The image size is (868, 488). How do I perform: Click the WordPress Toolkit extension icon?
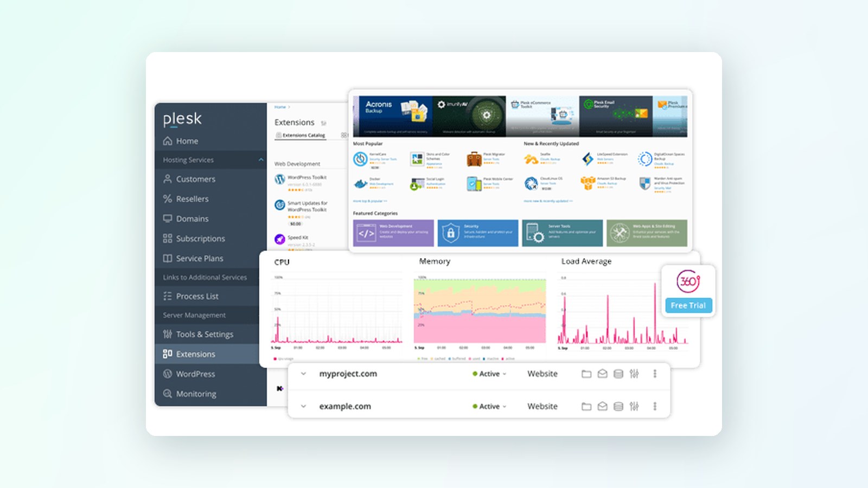[x=280, y=179]
